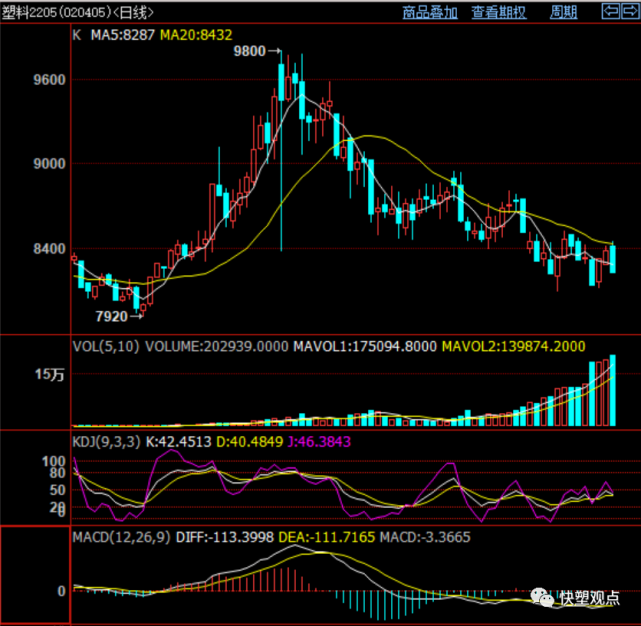Click the D:40.4849 value
Image resolution: width=641 pixels, height=626 pixels.
click(x=249, y=442)
